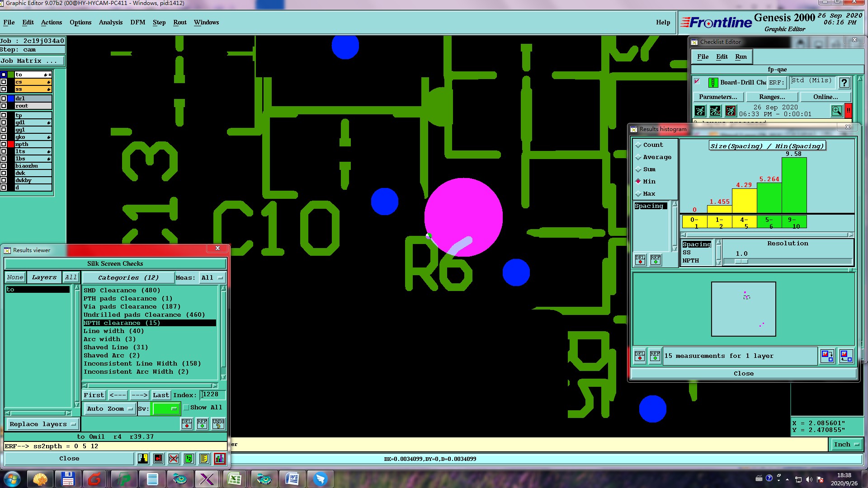Image resolution: width=868 pixels, height=488 pixels.
Task: Click the Index input field
Action: point(212,394)
